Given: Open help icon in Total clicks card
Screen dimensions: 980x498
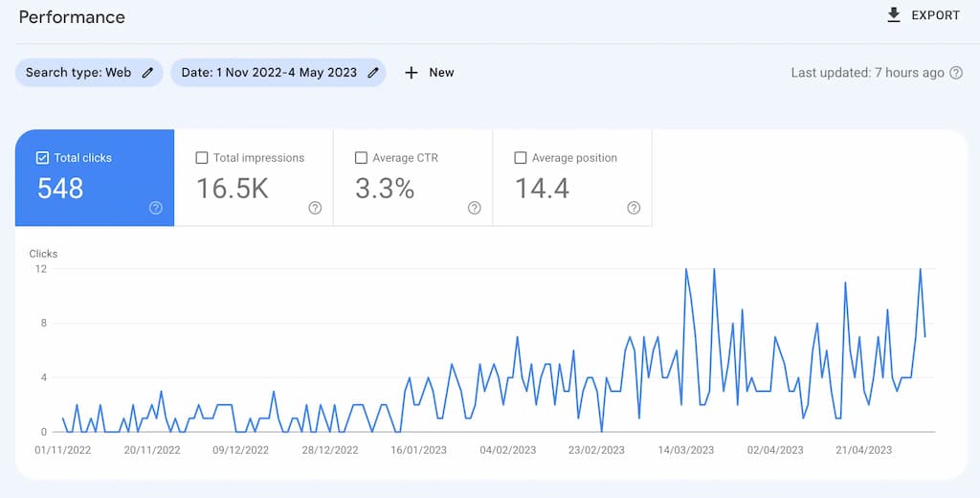Looking at the screenshot, I should (x=156, y=208).
